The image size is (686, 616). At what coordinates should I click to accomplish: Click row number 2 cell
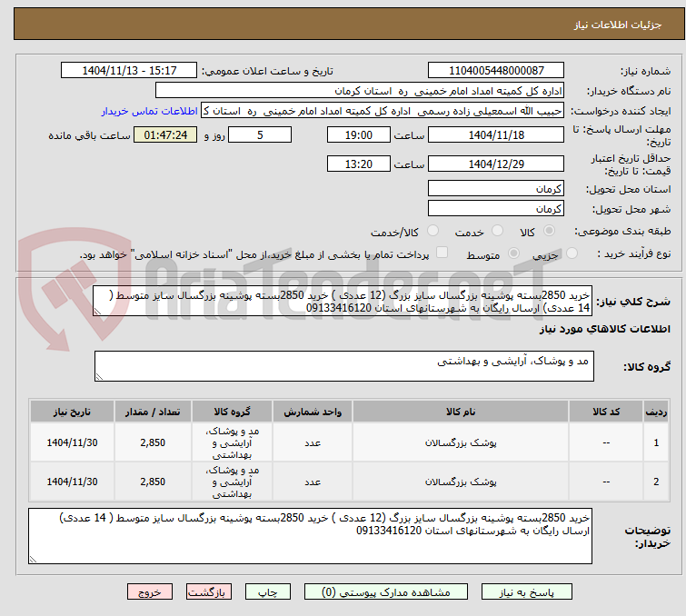click(x=656, y=482)
